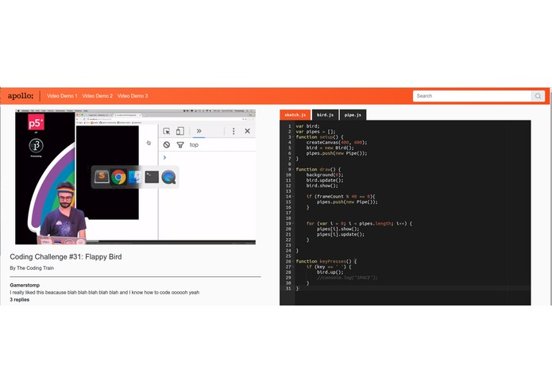Open Video Demo 1
The height and width of the screenshot is (392, 552).
click(x=62, y=96)
